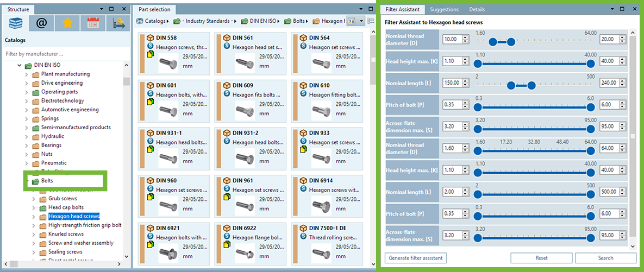Image resolution: width=644 pixels, height=272 pixels.
Task: Click the folder-arrow icon in Structure panel
Action: pyautogui.click(x=118, y=23)
